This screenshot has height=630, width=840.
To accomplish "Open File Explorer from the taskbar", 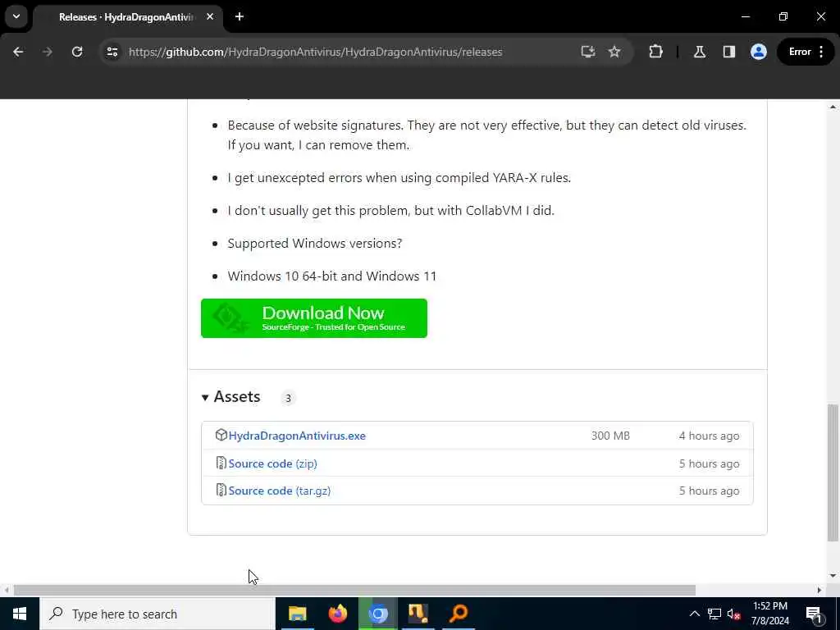I will pos(297,614).
